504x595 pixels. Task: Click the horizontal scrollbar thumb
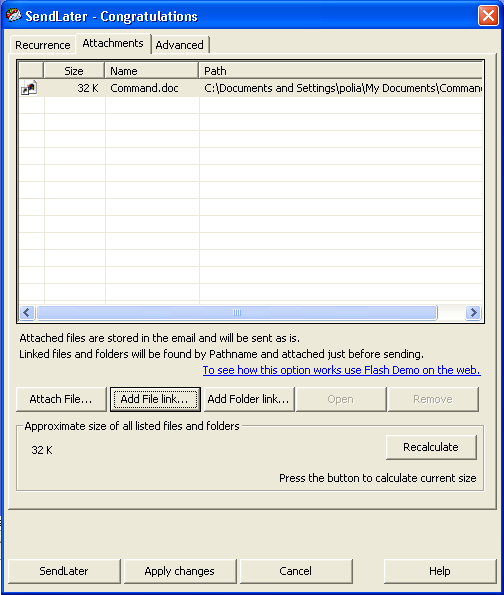237,313
